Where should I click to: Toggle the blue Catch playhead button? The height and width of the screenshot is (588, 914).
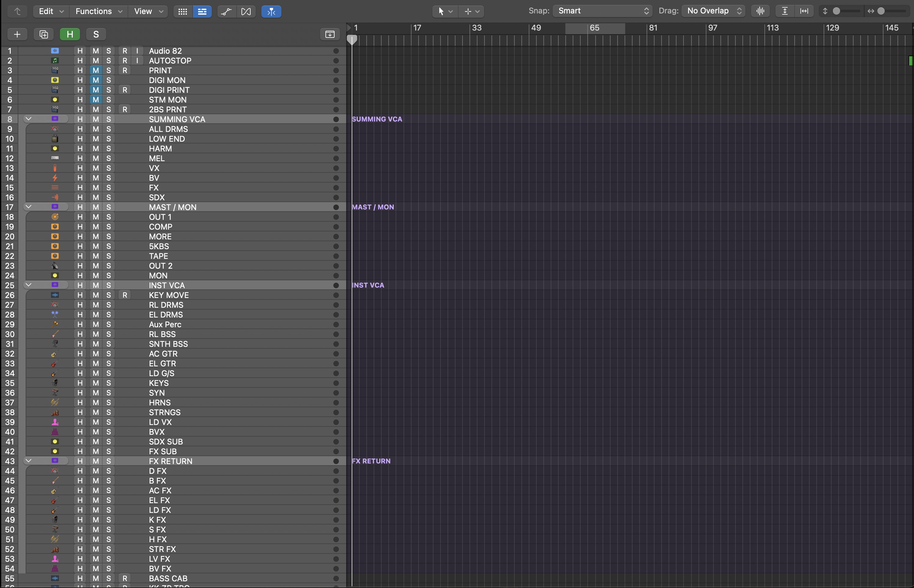pyautogui.click(x=271, y=12)
